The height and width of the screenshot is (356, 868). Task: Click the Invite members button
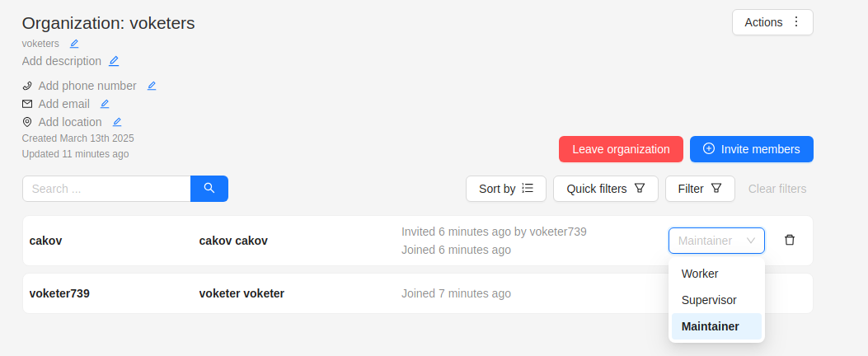click(x=751, y=149)
